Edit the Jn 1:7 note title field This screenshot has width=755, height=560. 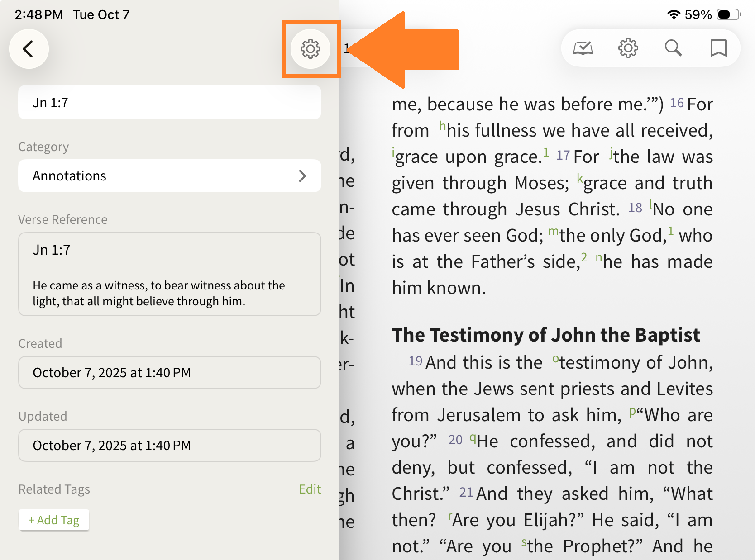(x=169, y=103)
